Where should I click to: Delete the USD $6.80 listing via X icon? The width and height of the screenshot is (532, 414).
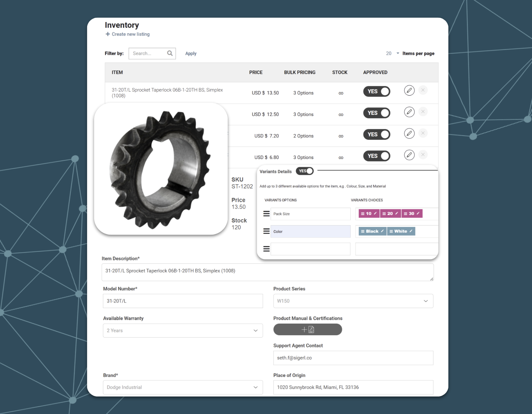click(x=423, y=154)
